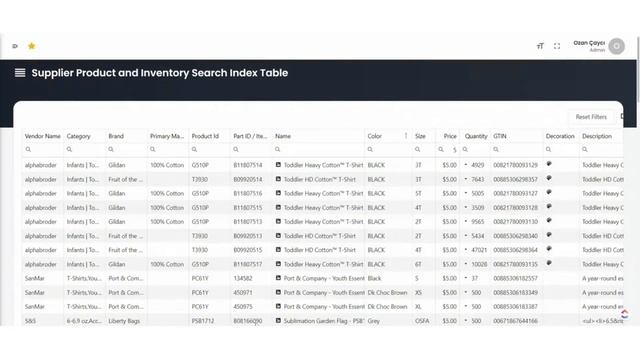Sort by the Quantity column header

(x=476, y=136)
